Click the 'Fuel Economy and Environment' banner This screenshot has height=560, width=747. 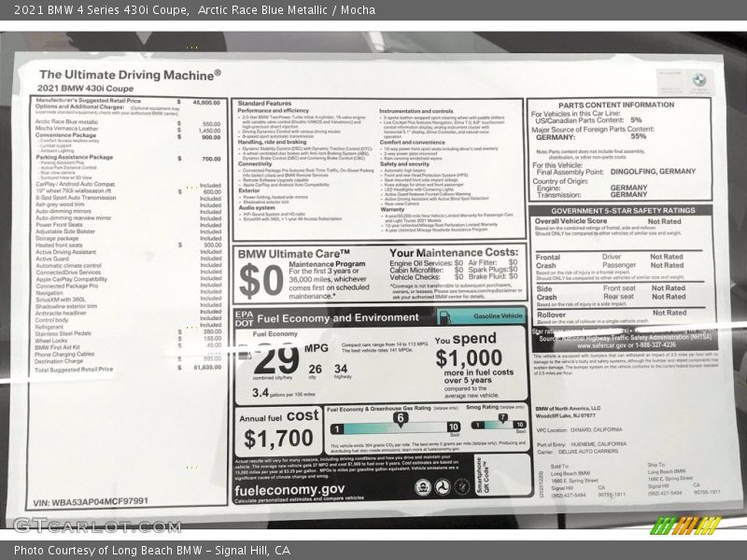tap(338, 317)
